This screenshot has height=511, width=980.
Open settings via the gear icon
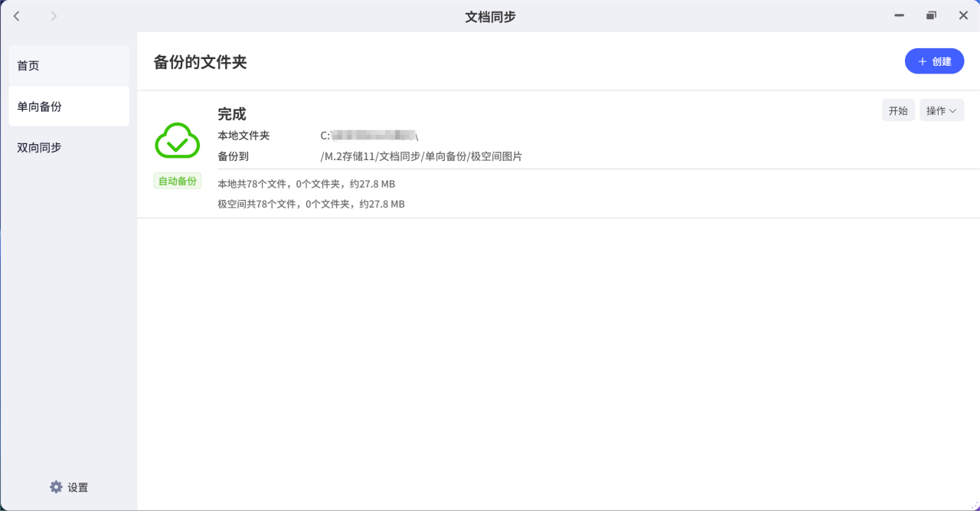56,487
